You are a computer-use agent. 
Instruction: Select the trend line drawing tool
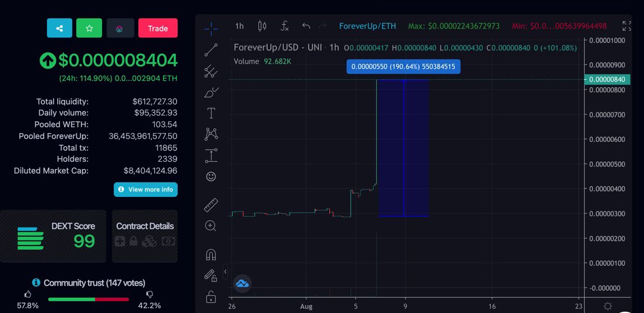(211, 50)
